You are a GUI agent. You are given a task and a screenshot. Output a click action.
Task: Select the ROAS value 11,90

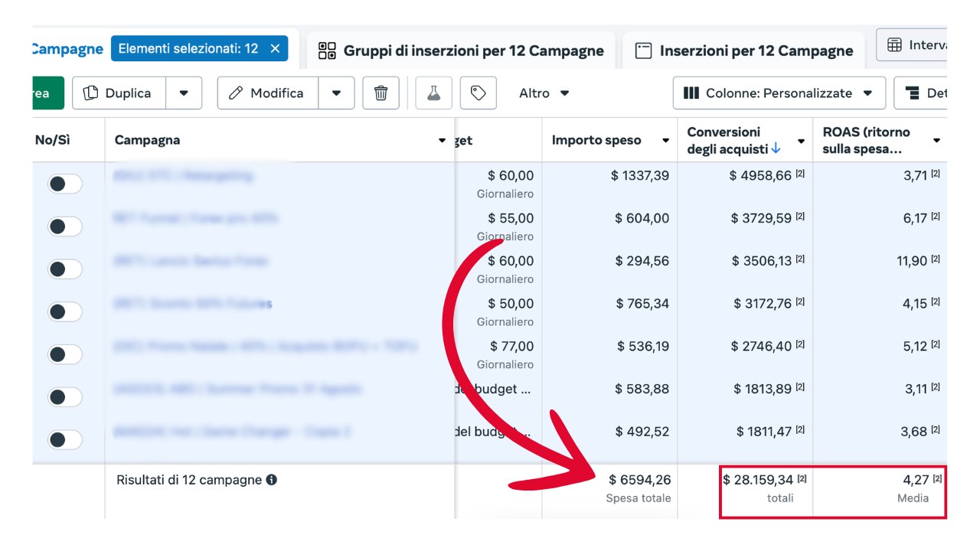coord(912,261)
